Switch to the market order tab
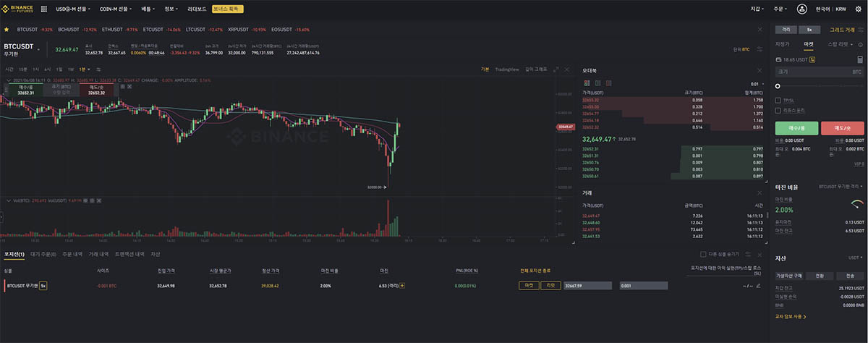Image resolution: width=868 pixels, height=343 pixels. pos(809,43)
